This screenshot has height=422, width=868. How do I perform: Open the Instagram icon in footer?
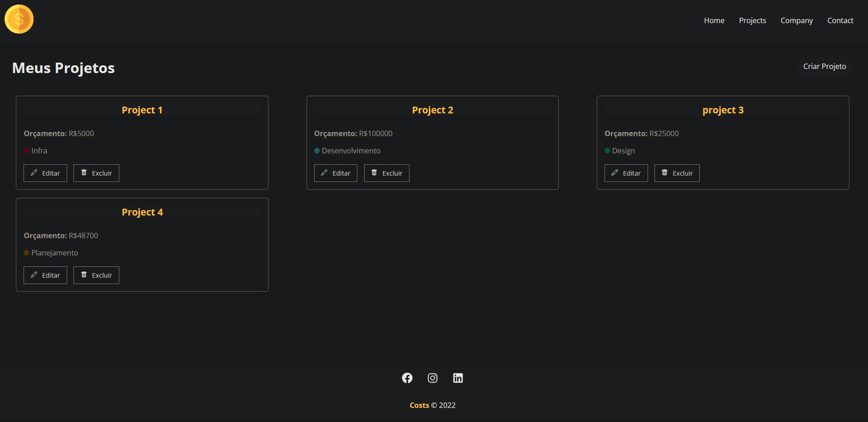433,378
